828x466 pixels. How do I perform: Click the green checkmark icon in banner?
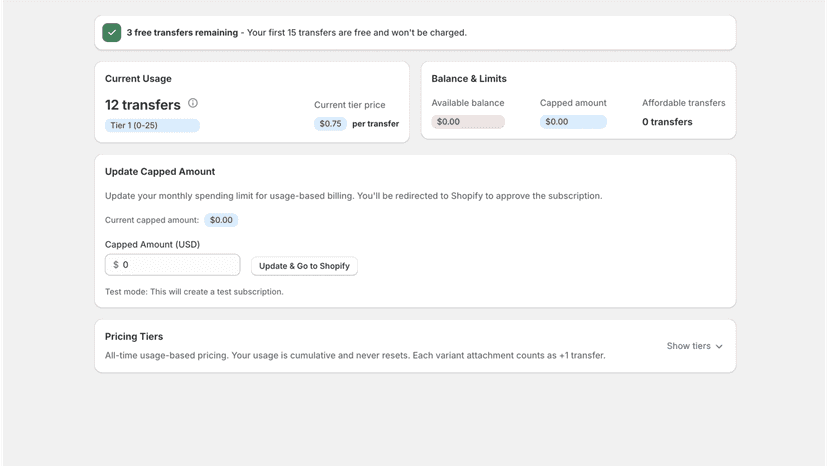coord(111,33)
